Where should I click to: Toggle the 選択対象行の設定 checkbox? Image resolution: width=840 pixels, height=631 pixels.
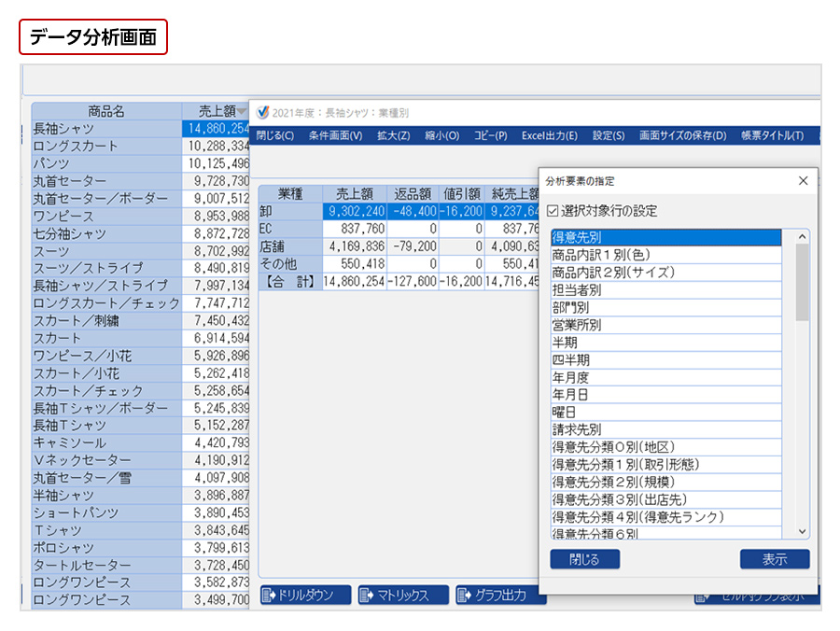pos(553,211)
